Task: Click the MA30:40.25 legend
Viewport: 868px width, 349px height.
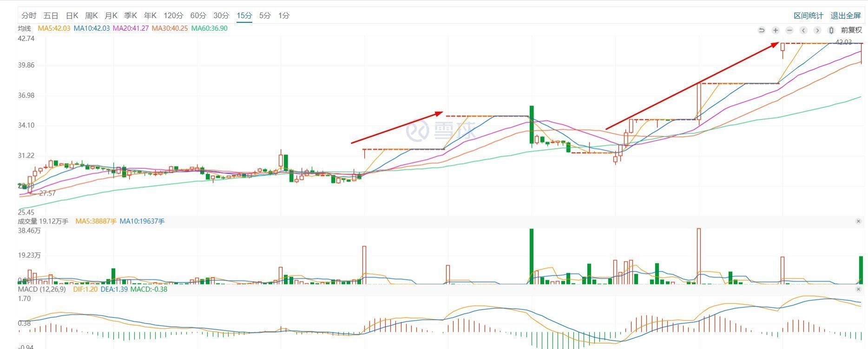Action: pyautogui.click(x=170, y=28)
